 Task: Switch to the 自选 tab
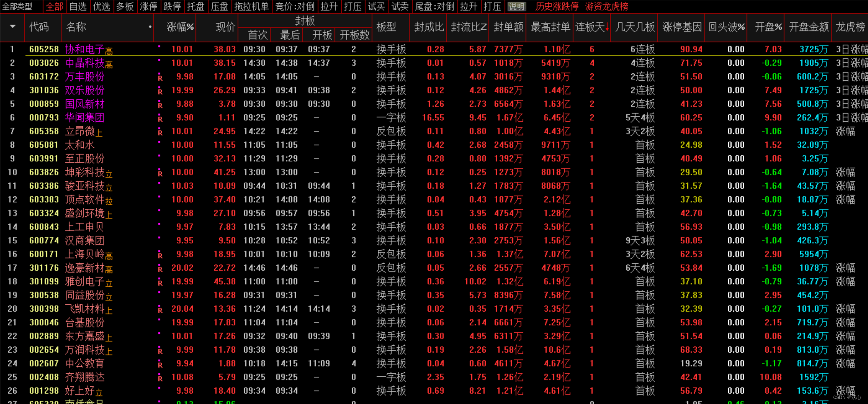click(x=78, y=6)
